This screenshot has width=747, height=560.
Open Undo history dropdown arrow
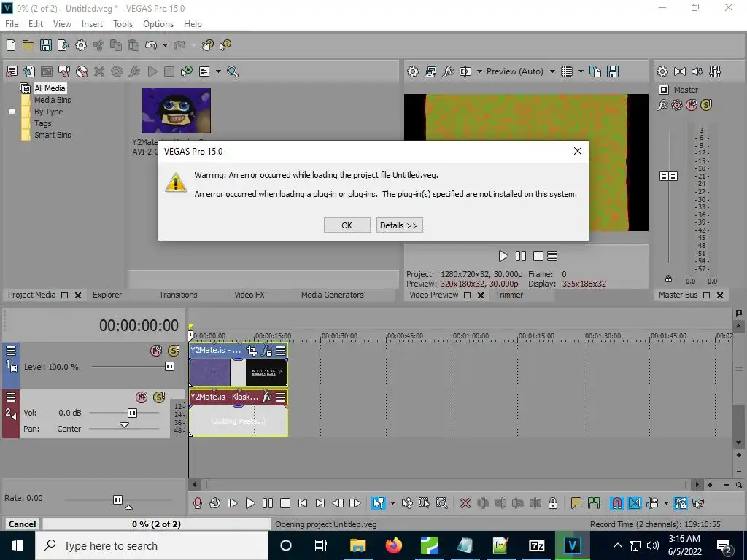click(165, 45)
